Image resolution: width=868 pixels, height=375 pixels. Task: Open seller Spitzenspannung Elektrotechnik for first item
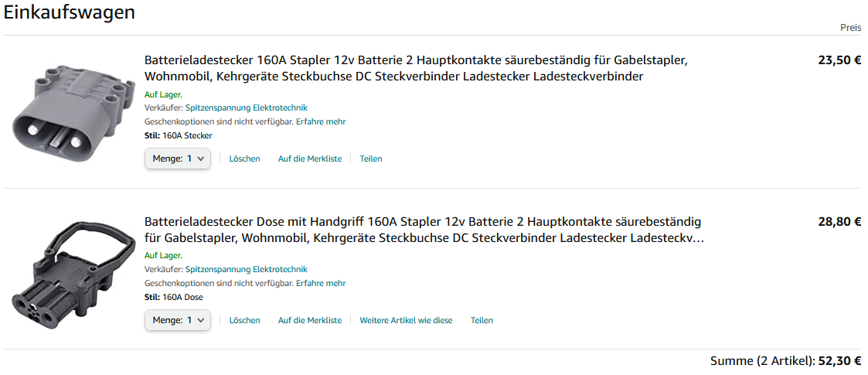point(246,107)
